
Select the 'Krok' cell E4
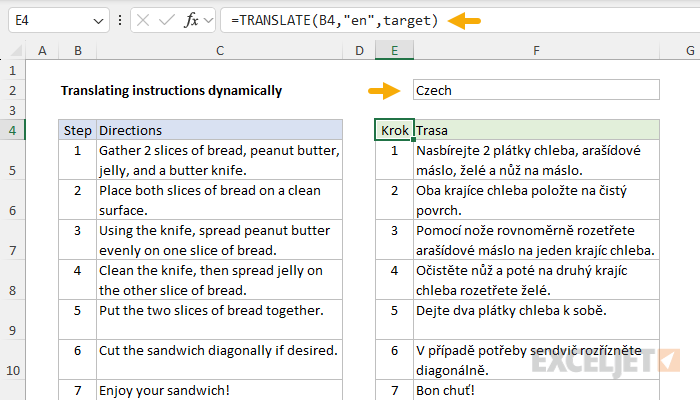point(394,130)
